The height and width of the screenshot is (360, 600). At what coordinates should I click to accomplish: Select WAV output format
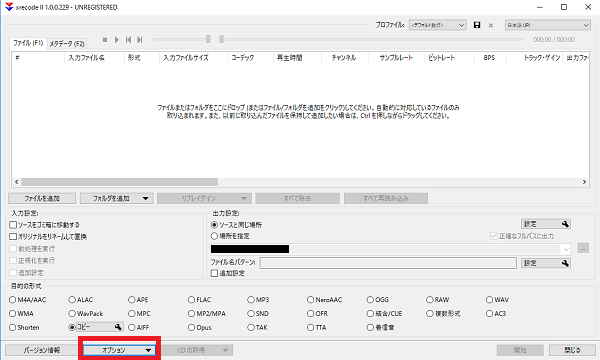(489, 300)
